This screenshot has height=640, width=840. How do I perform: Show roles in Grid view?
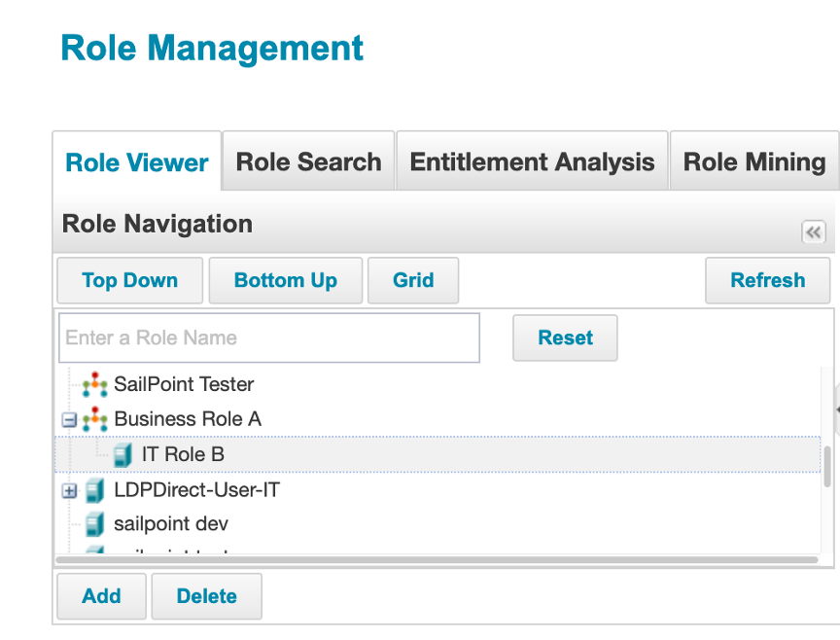pyautogui.click(x=413, y=281)
